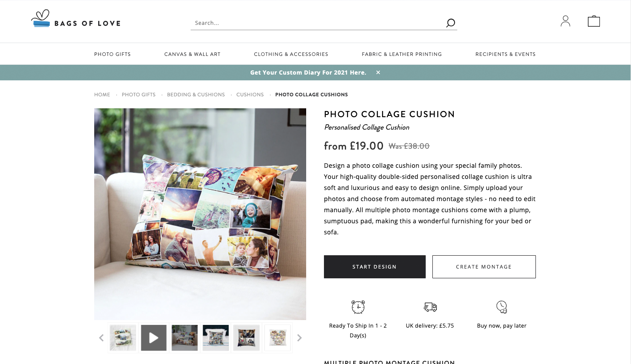Show next thumbnails with right arrow
The image size is (631, 364).
(300, 338)
